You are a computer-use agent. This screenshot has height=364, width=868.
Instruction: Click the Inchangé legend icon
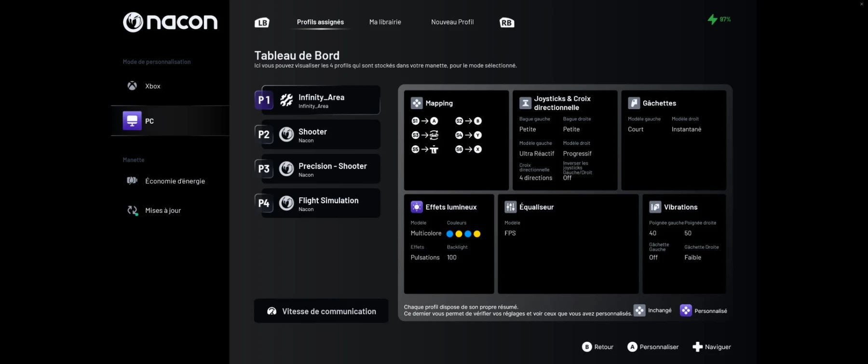[639, 310]
